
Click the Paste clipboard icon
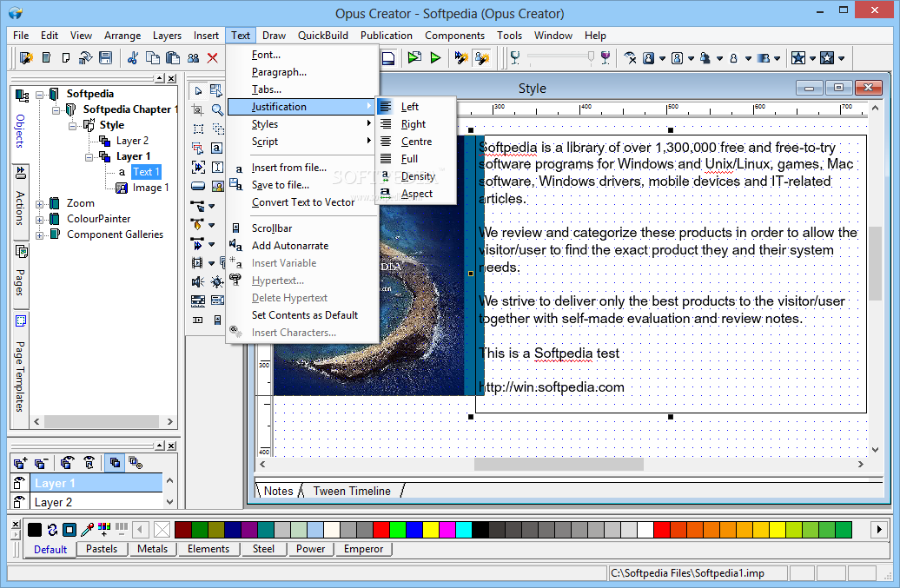click(x=173, y=58)
